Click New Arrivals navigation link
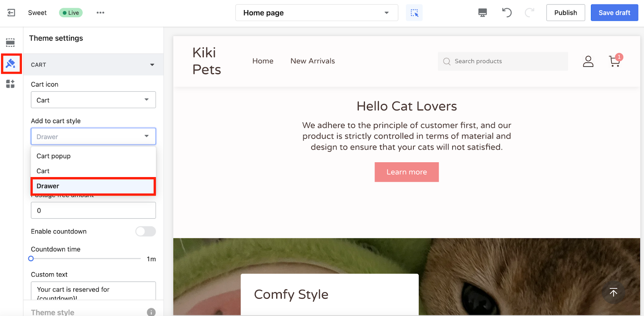The width and height of the screenshot is (644, 316). pyautogui.click(x=313, y=61)
